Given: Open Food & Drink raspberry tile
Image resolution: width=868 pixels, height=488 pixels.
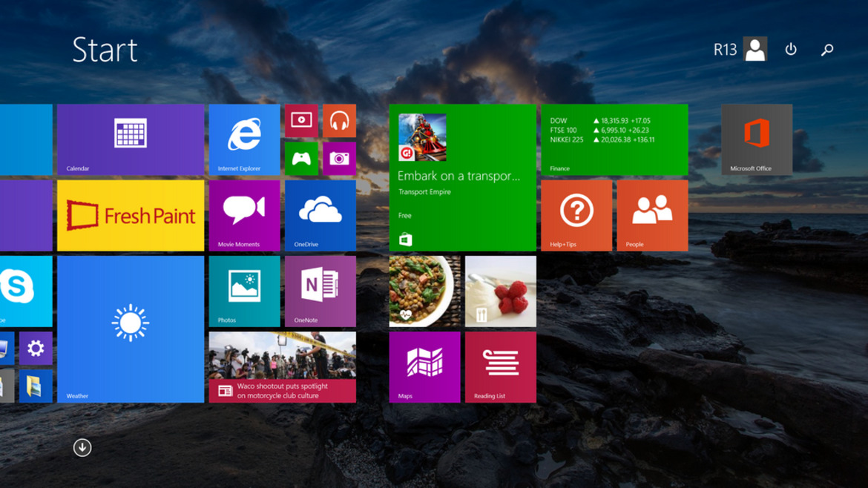Looking at the screenshot, I should click(501, 291).
